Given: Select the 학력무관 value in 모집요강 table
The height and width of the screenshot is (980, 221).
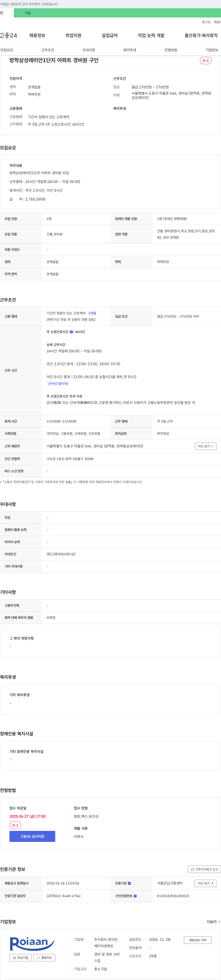Looking at the screenshot, I should tap(163, 262).
